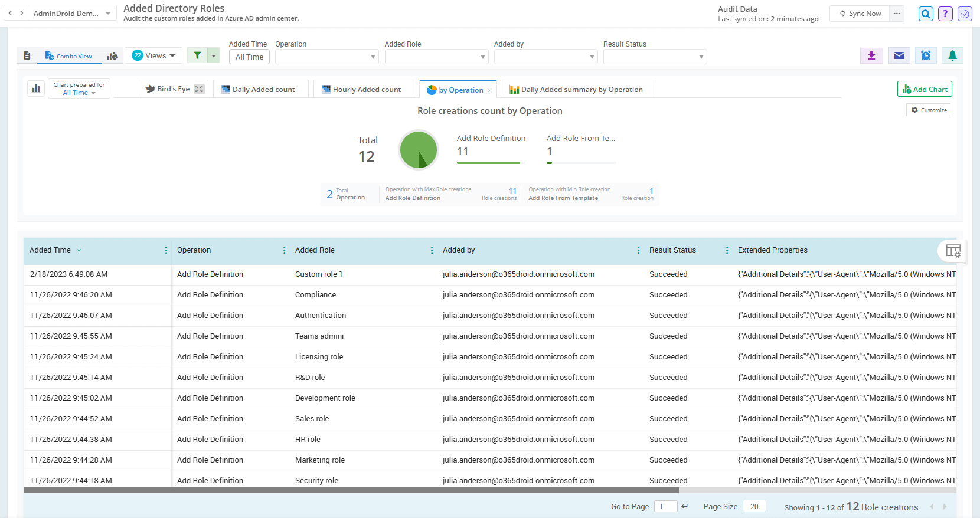Open the Added by filter dropdown

click(x=545, y=57)
